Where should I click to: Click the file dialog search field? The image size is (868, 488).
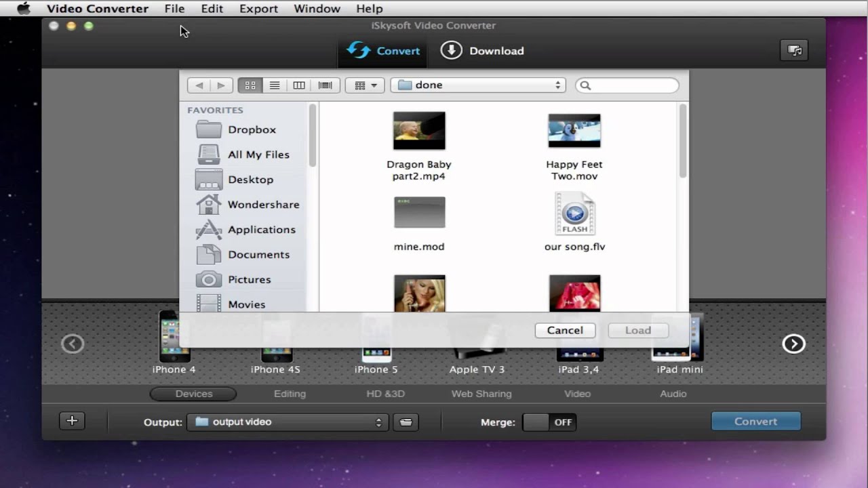click(627, 85)
